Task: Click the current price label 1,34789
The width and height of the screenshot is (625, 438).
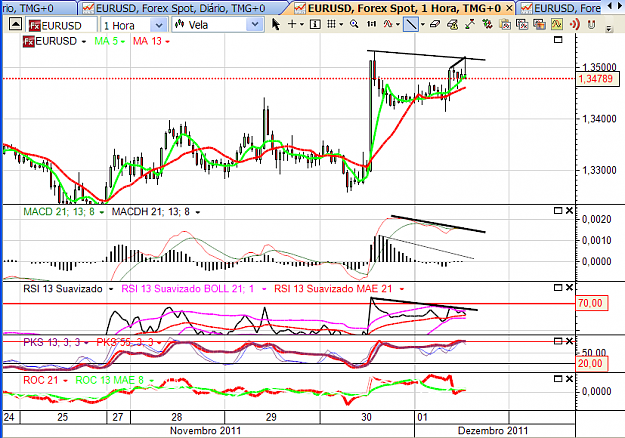Action: click(597, 79)
